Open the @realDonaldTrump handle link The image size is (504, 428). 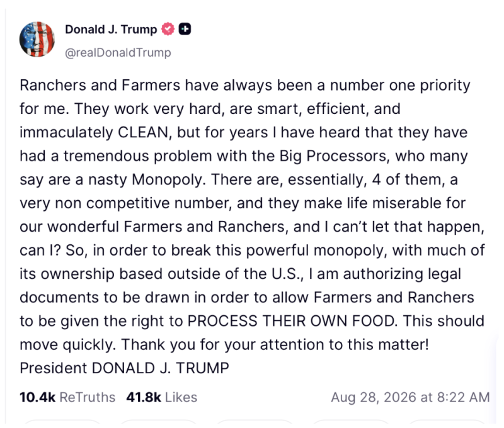(x=118, y=52)
